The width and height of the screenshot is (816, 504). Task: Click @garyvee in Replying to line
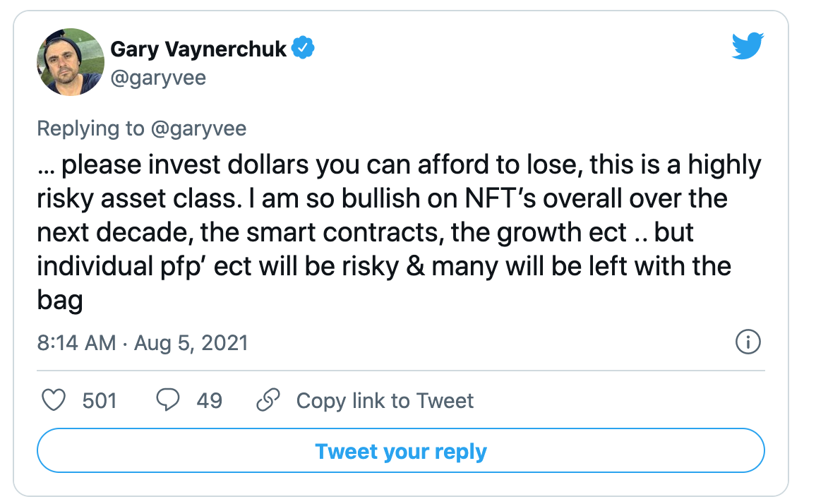pyautogui.click(x=198, y=128)
